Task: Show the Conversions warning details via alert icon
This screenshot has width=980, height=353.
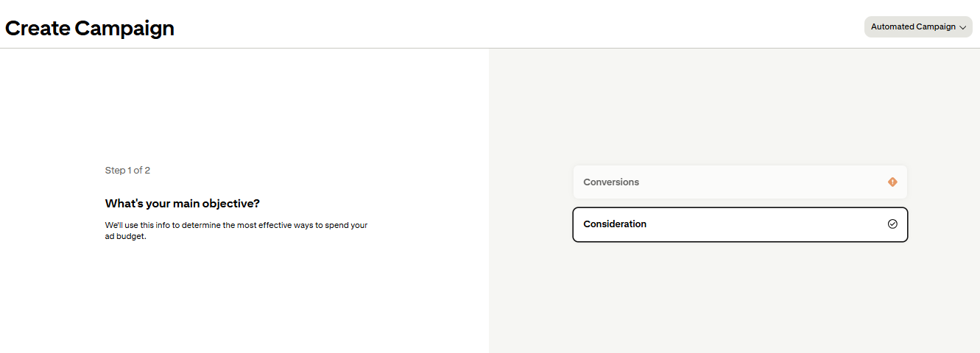Action: pos(892,182)
